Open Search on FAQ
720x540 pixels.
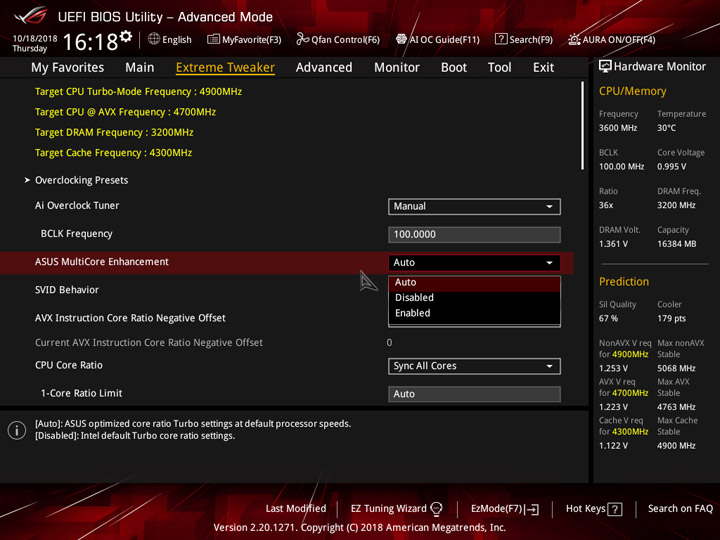coord(680,509)
